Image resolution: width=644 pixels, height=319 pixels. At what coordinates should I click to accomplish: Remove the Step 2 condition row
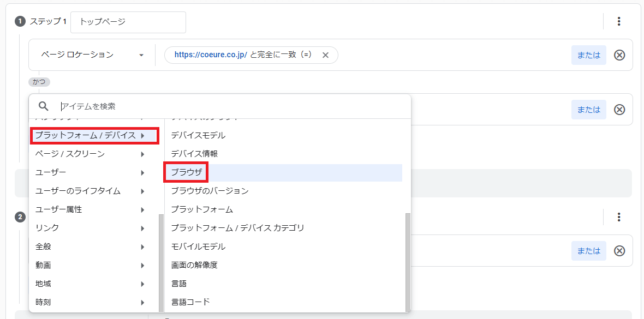click(619, 251)
